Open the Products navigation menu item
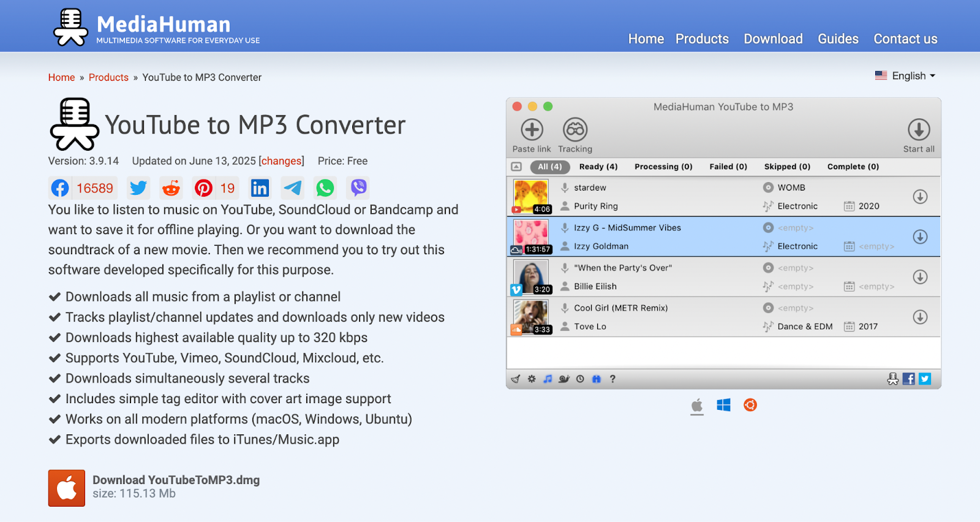Viewport: 980px width, 522px height. pyautogui.click(x=702, y=39)
